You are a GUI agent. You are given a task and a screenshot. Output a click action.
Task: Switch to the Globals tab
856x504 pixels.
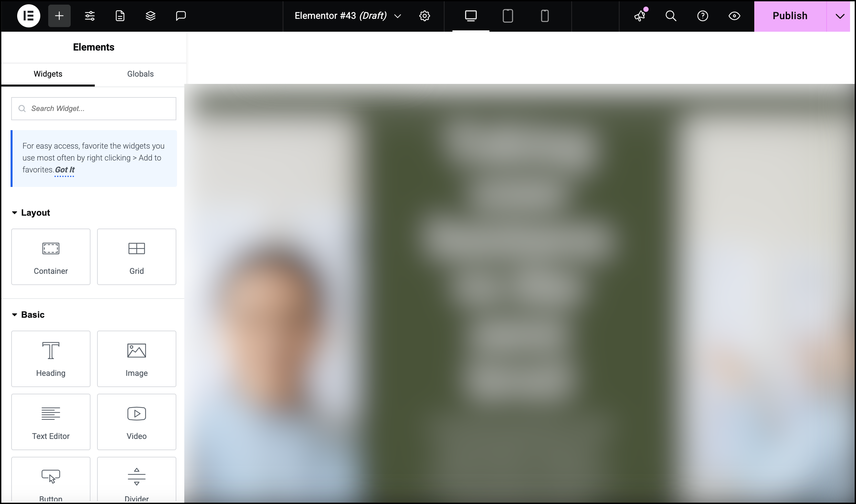tap(140, 74)
